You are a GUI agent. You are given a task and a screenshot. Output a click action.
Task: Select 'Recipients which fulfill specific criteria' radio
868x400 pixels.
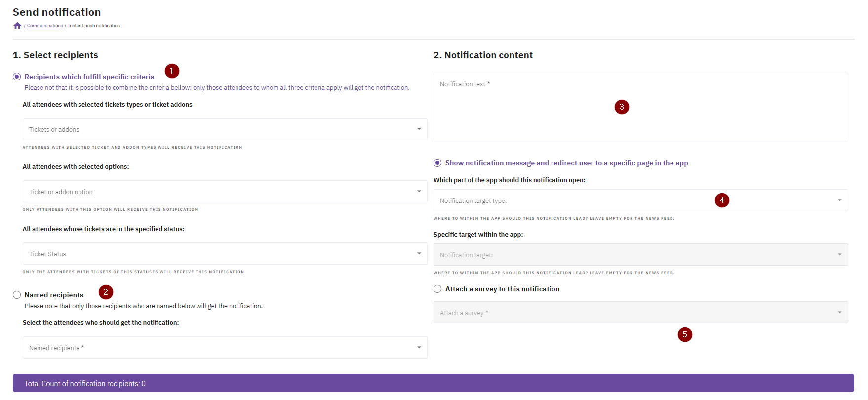click(x=17, y=77)
